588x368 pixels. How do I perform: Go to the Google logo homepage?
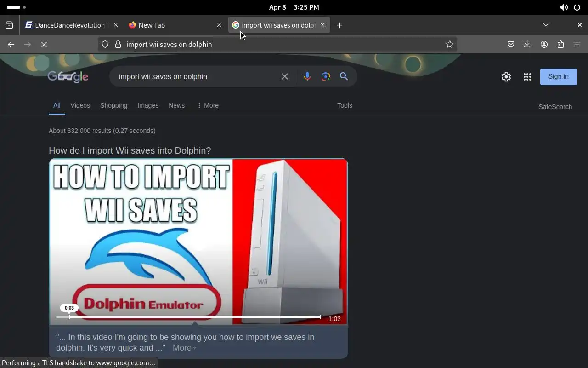68,77
